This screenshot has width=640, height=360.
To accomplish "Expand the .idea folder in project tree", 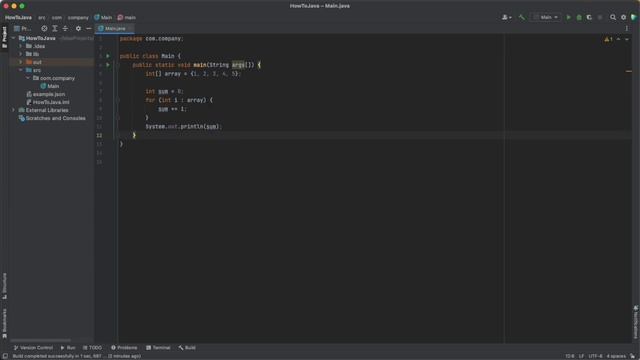I will (21, 46).
